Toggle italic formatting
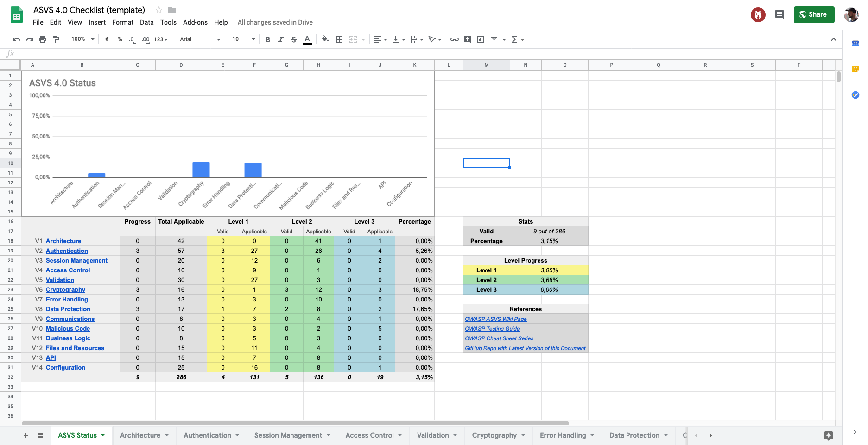868x445 pixels. pyautogui.click(x=280, y=39)
